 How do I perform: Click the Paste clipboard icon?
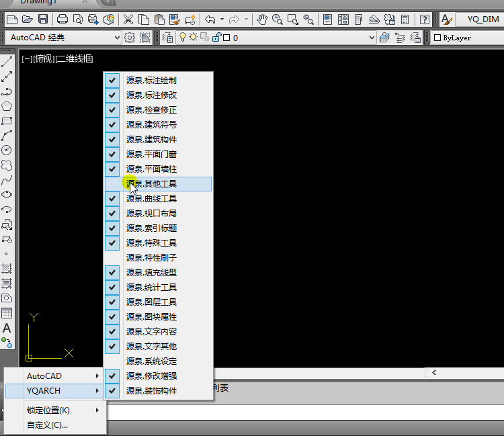tap(159, 19)
